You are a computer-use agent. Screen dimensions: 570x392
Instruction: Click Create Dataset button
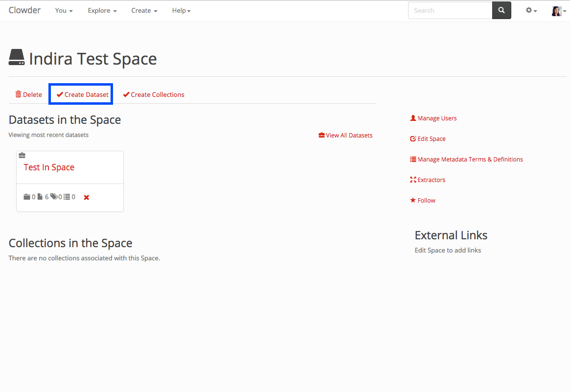coord(82,94)
